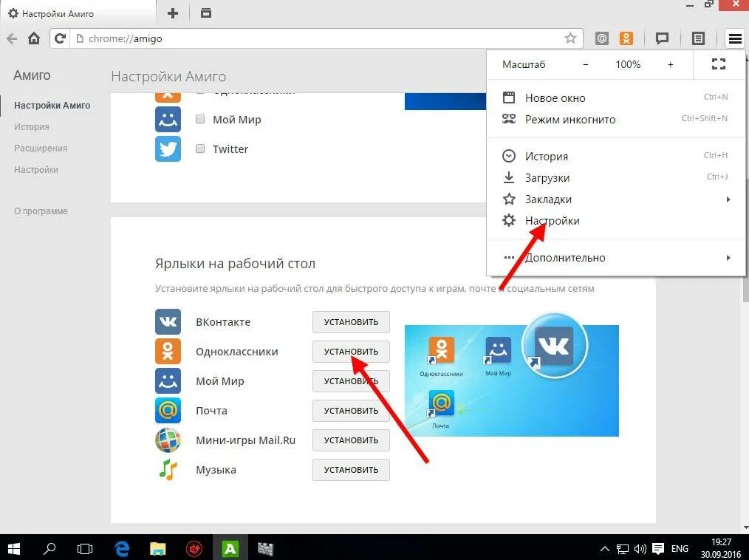Install the Мой Мир desktop shortcut
This screenshot has width=749, height=560.
coord(351,381)
